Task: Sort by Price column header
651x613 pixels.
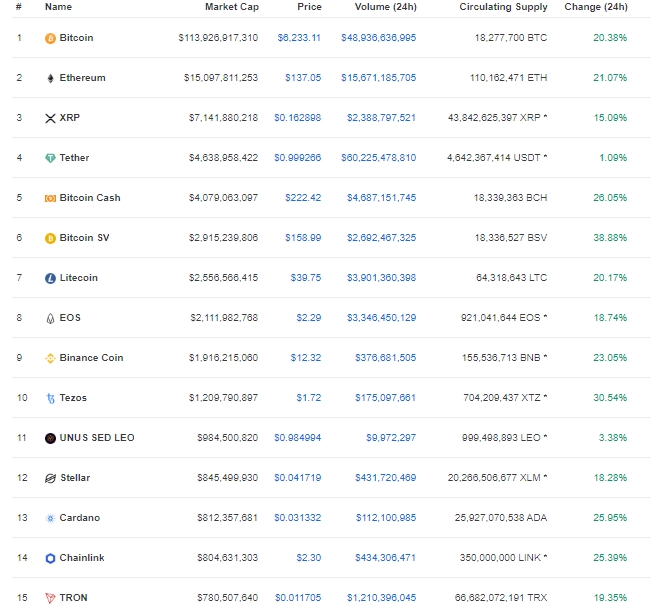Action: pos(309,7)
